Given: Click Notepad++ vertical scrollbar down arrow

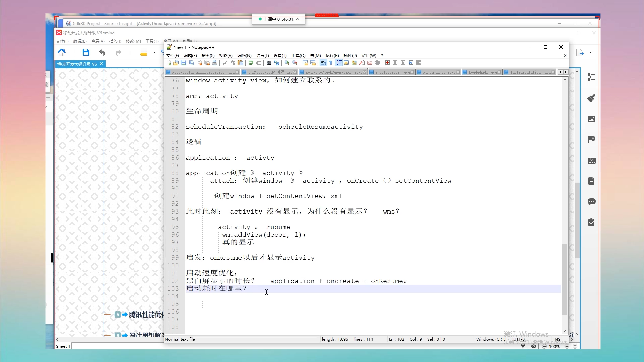Looking at the screenshot, I should pyautogui.click(x=565, y=331).
